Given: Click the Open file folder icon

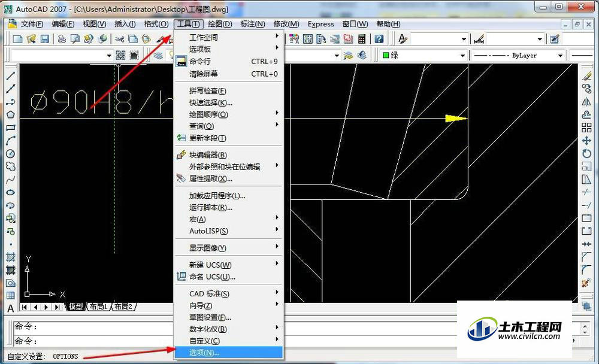Looking at the screenshot, I should 31,38.
